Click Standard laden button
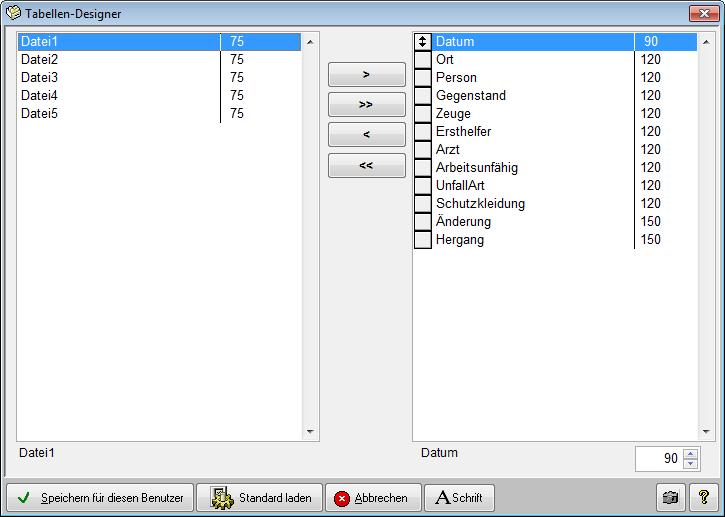This screenshot has width=725, height=517. [259, 498]
